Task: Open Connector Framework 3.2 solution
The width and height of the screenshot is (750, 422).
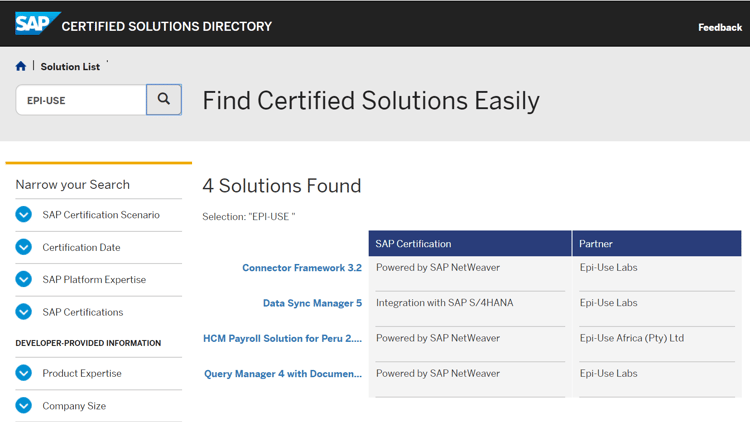Action: pos(302,268)
